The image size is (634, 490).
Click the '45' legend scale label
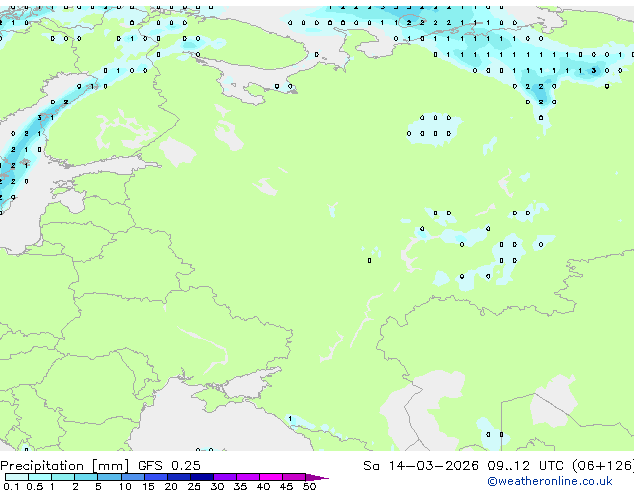click(x=286, y=486)
